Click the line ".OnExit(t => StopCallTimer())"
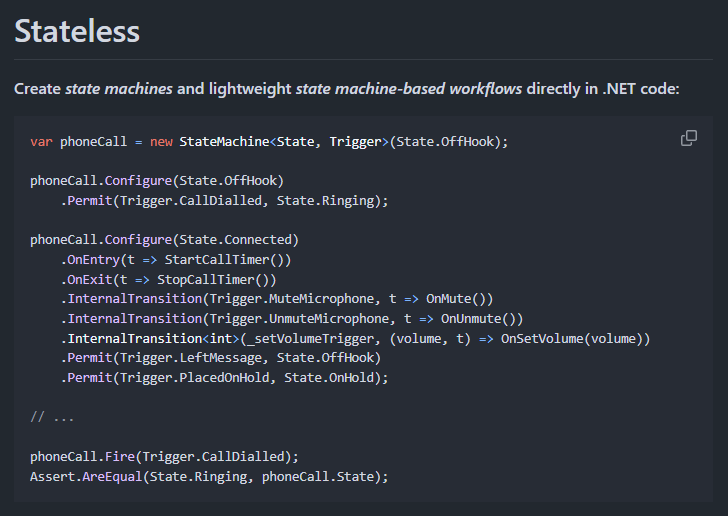The height and width of the screenshot is (516, 728). point(169,280)
